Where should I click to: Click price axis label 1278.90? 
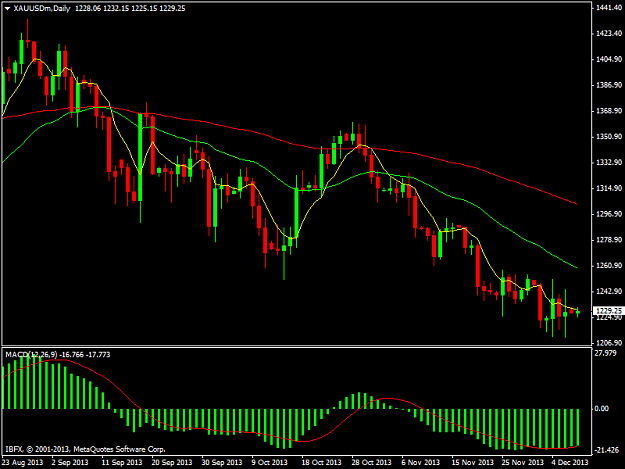pyautogui.click(x=609, y=239)
